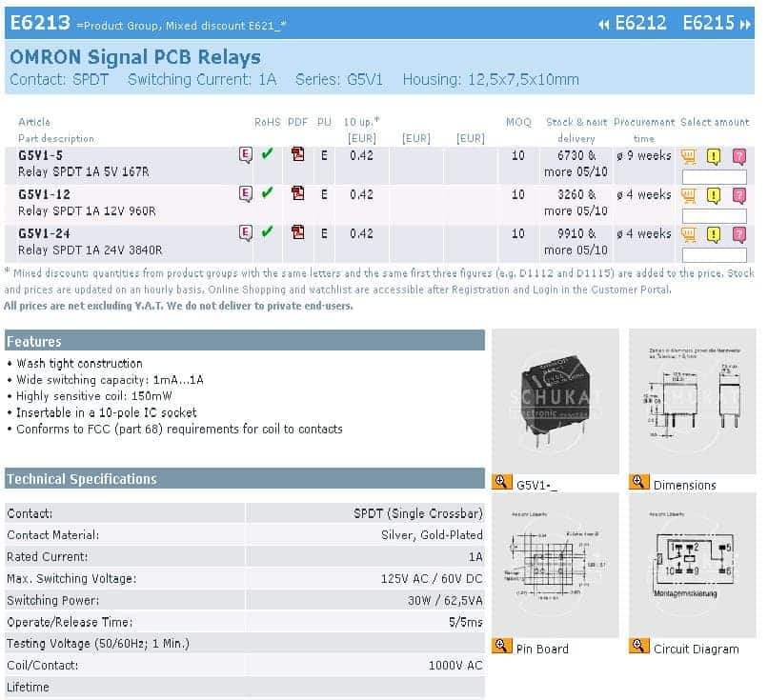Screen dimensions: 768x700
Task: Open the Dimensions drawing thumbnail
Action: tap(693, 401)
